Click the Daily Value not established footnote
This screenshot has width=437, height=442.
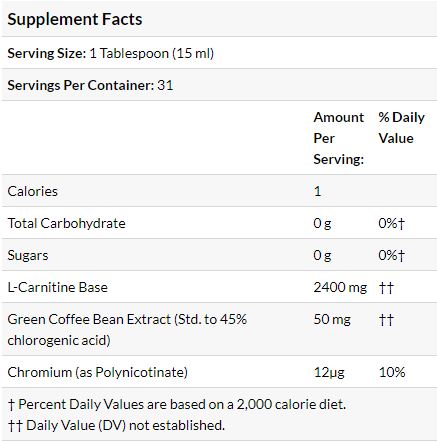point(116,425)
